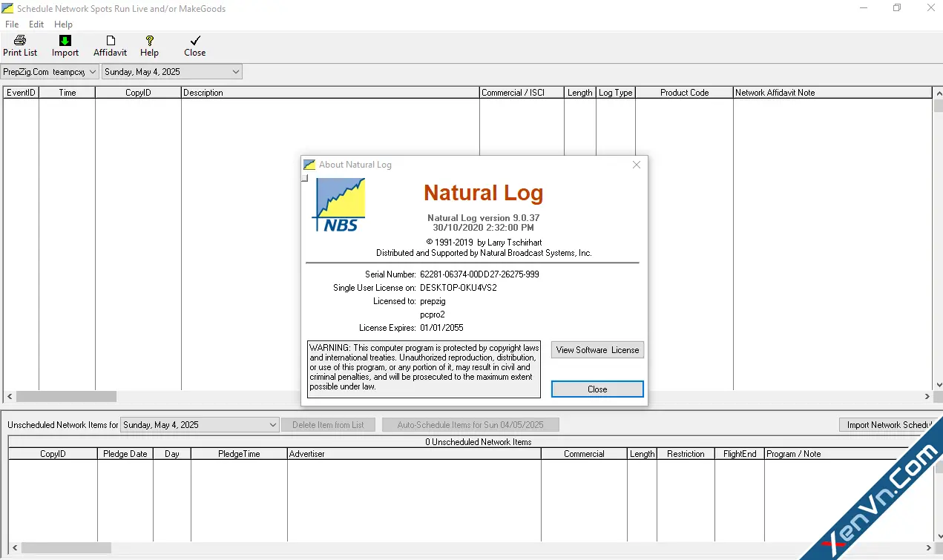Close the About Natural Log dialog with X
The height and width of the screenshot is (560, 943).
tap(636, 165)
